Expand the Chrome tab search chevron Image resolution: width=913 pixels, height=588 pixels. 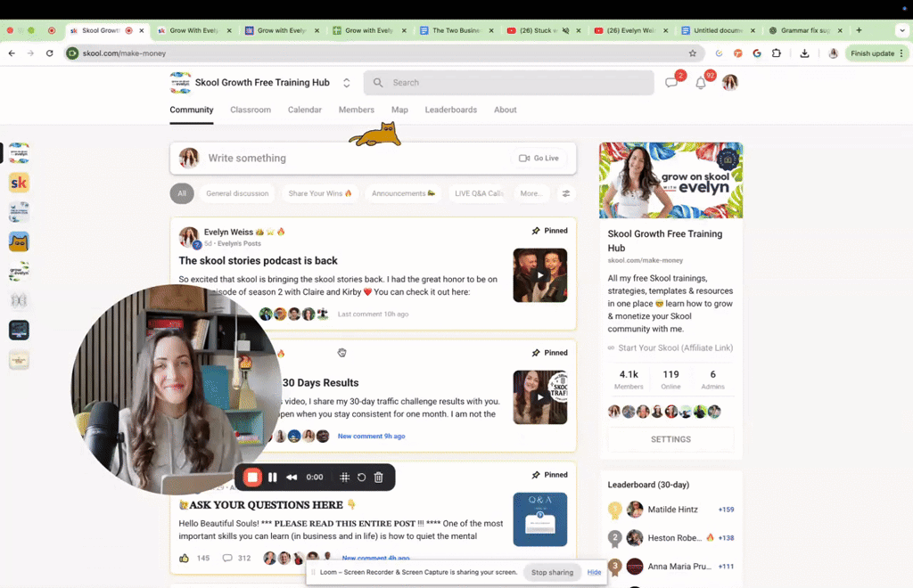[x=902, y=30]
